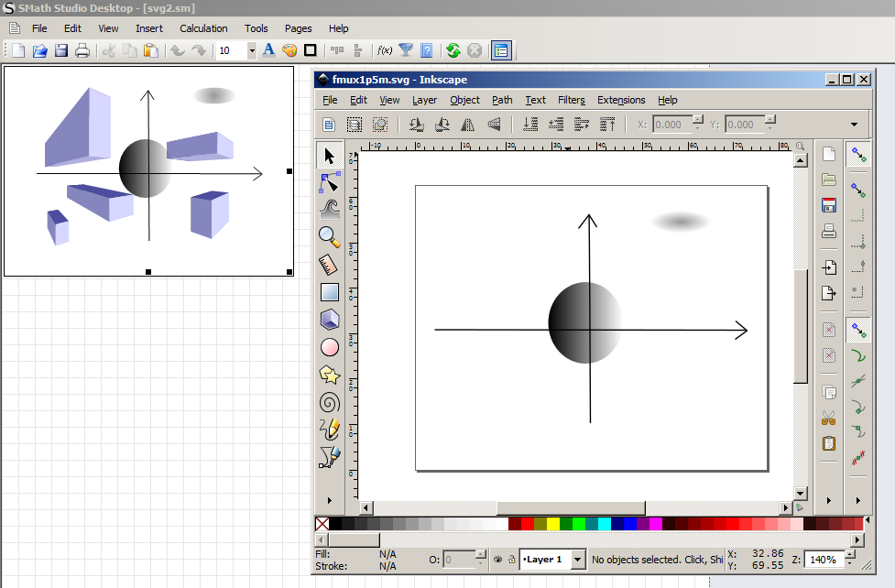Open the Filters menu in Inkscape

(x=571, y=100)
